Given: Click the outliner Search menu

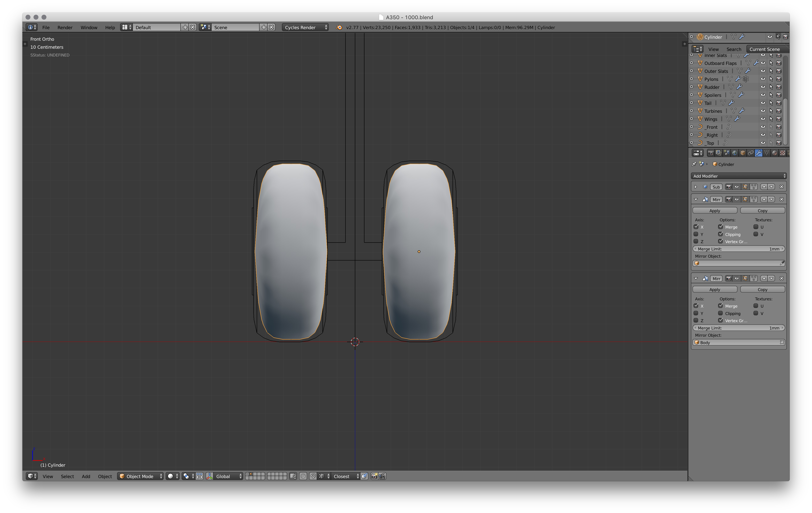Looking at the screenshot, I should click(734, 49).
